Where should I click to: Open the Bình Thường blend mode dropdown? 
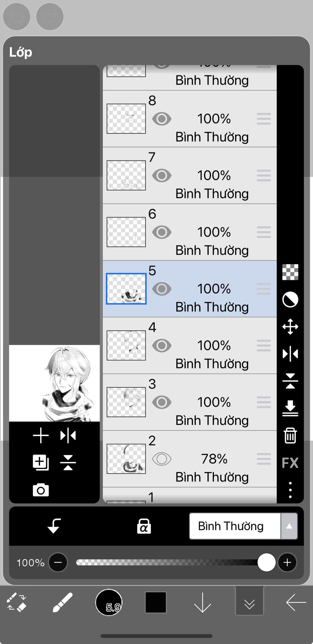[243, 526]
